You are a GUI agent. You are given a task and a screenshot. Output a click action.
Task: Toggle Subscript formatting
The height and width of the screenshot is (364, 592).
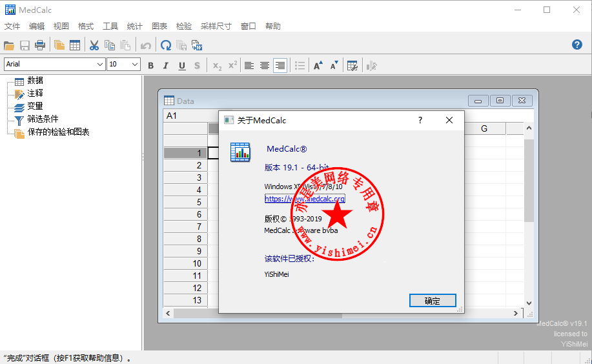click(217, 66)
